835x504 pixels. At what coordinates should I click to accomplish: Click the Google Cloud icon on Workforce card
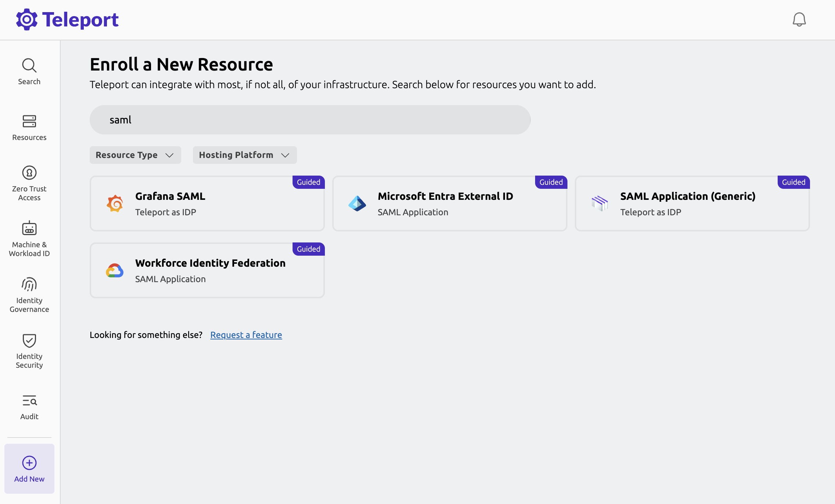(x=114, y=270)
